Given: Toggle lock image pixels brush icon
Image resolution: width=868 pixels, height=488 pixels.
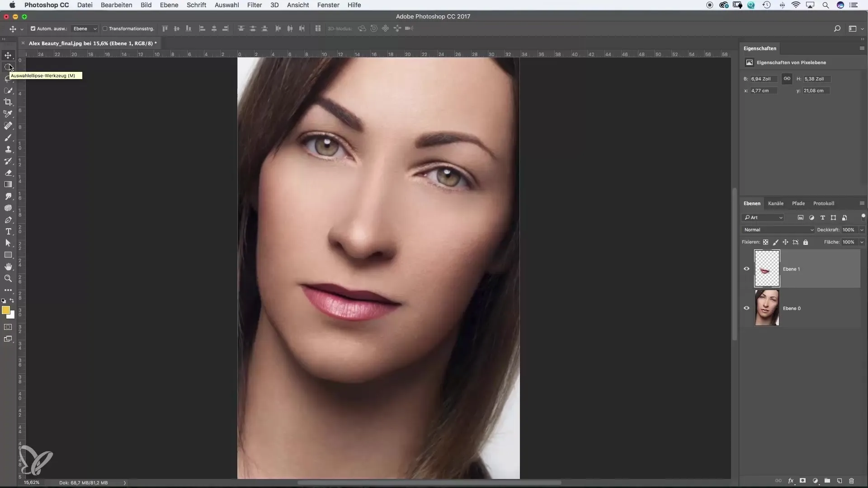Looking at the screenshot, I should (x=776, y=242).
